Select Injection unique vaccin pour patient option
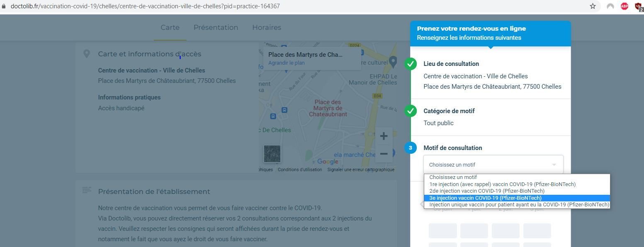The height and width of the screenshot is (247, 644). [517, 205]
